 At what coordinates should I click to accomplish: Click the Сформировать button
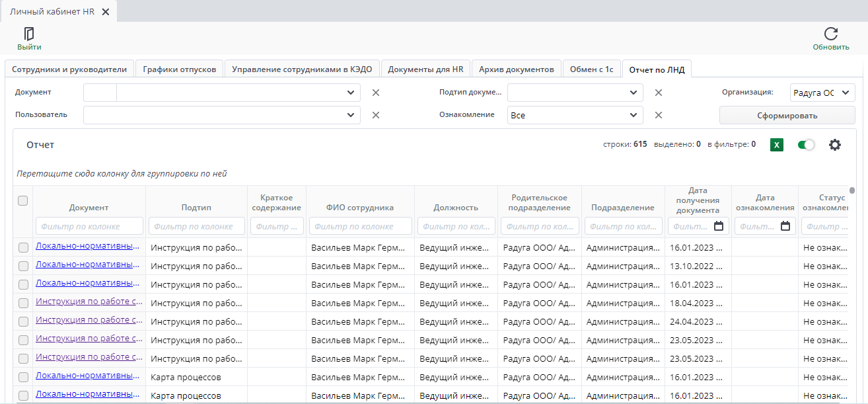tap(787, 116)
